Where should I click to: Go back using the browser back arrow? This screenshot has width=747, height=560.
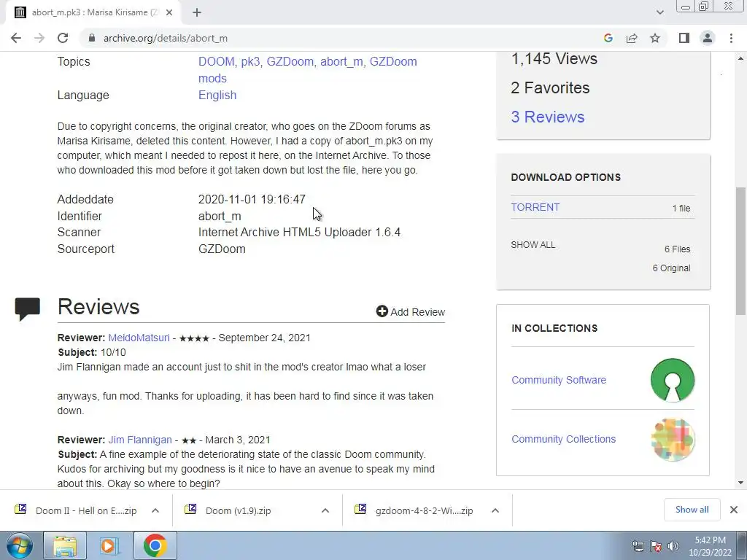16,38
